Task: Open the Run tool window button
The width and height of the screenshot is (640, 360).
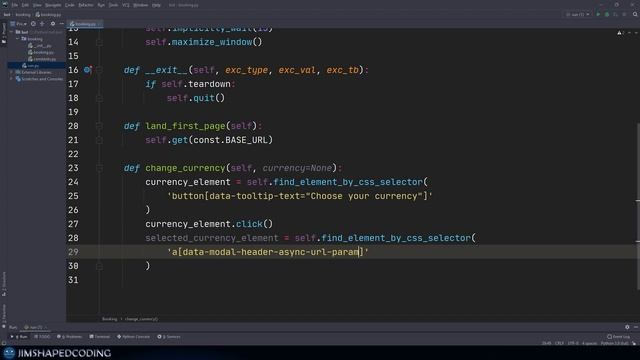Action: click(19, 337)
